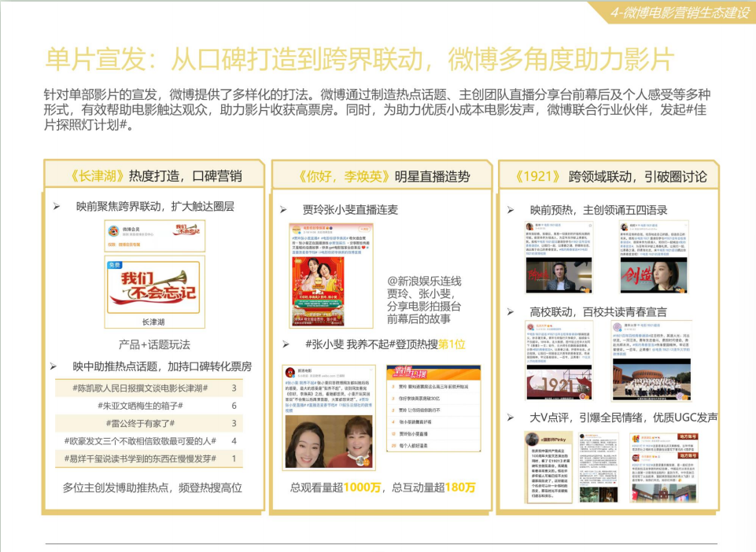Open the 贾玲 and 张小斐 selfie photo
756x552 pixels.
point(329,442)
